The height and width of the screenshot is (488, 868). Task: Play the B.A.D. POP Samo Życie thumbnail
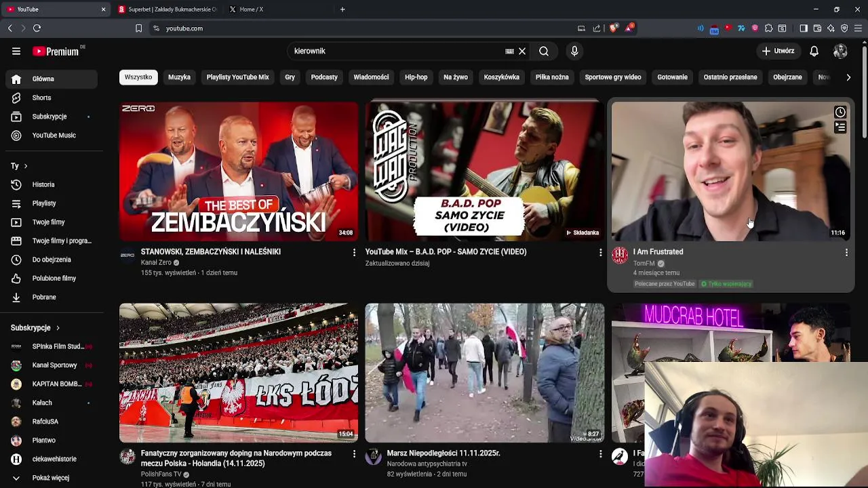(485, 171)
